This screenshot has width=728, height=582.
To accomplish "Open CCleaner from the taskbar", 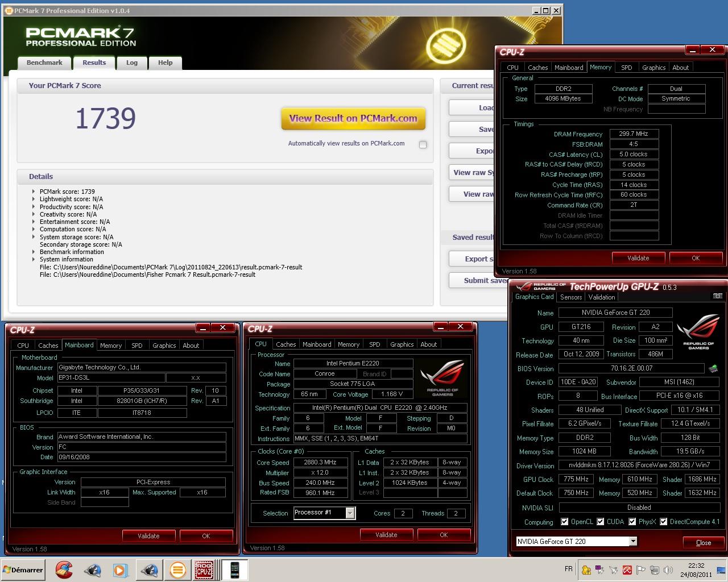I will tap(64, 570).
